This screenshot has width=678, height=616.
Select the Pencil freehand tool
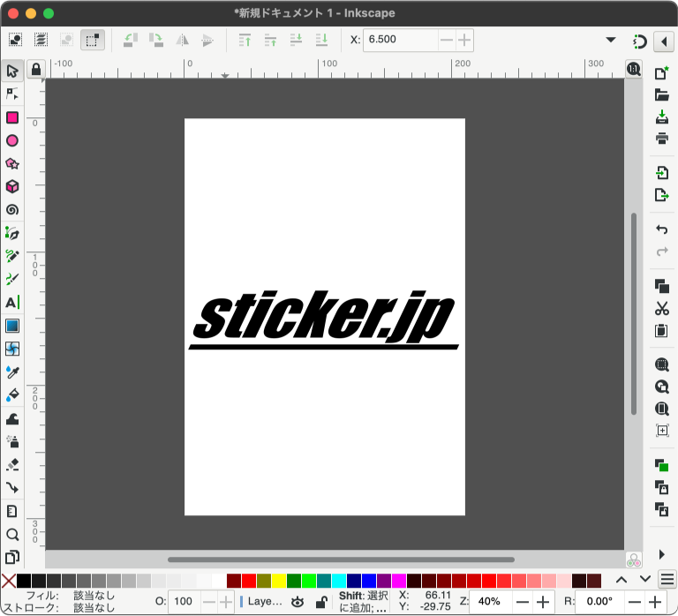coord(12,256)
